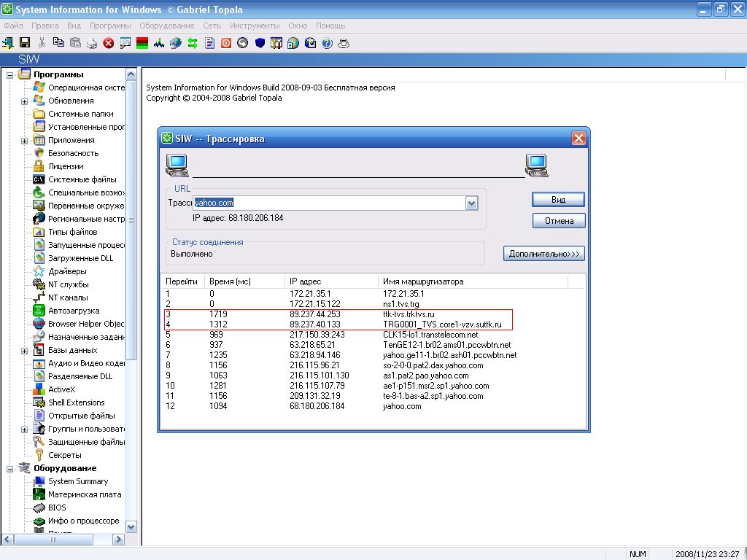Image resolution: width=747 pixels, height=560 pixels.
Task: Expand the Обновления tree node
Action: [x=25, y=101]
